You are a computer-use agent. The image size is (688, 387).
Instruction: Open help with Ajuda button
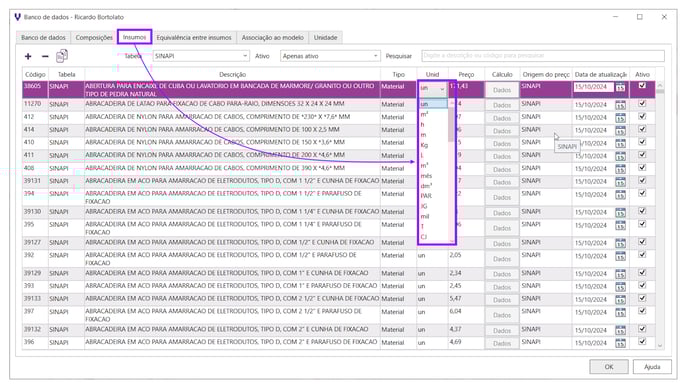[x=652, y=367]
